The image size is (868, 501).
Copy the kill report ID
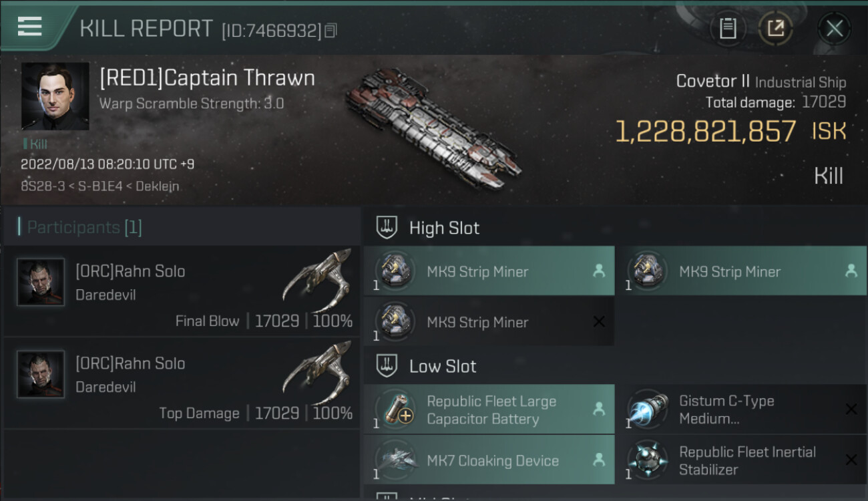coord(331,31)
